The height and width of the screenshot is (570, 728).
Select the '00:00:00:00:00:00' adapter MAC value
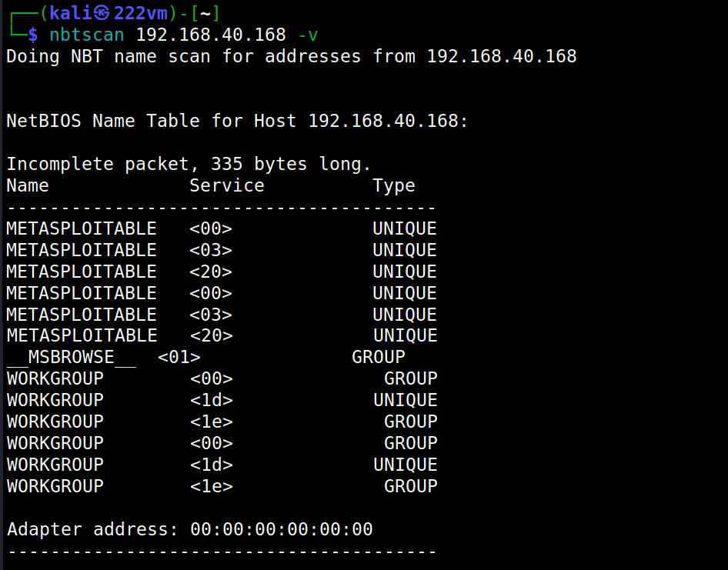tap(282, 529)
